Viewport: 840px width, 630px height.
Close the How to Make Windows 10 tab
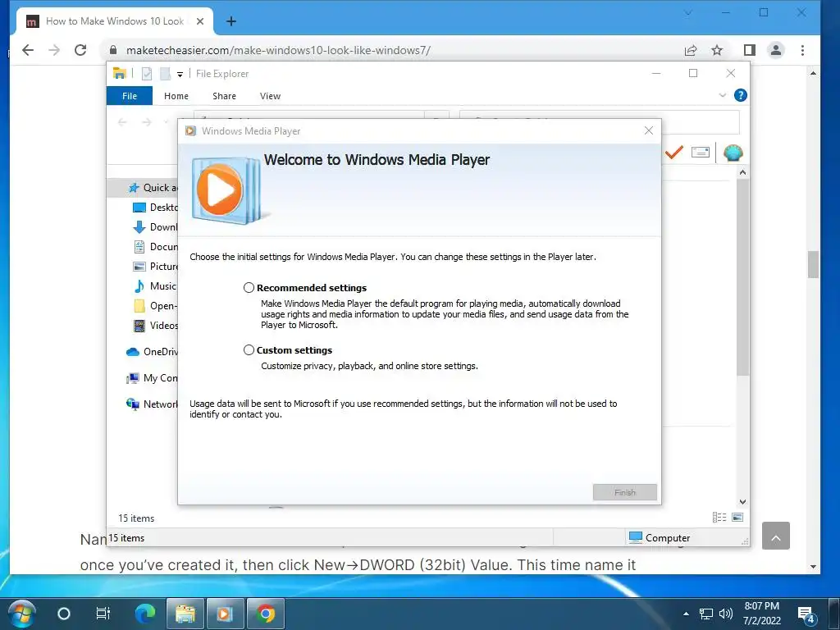point(200,21)
